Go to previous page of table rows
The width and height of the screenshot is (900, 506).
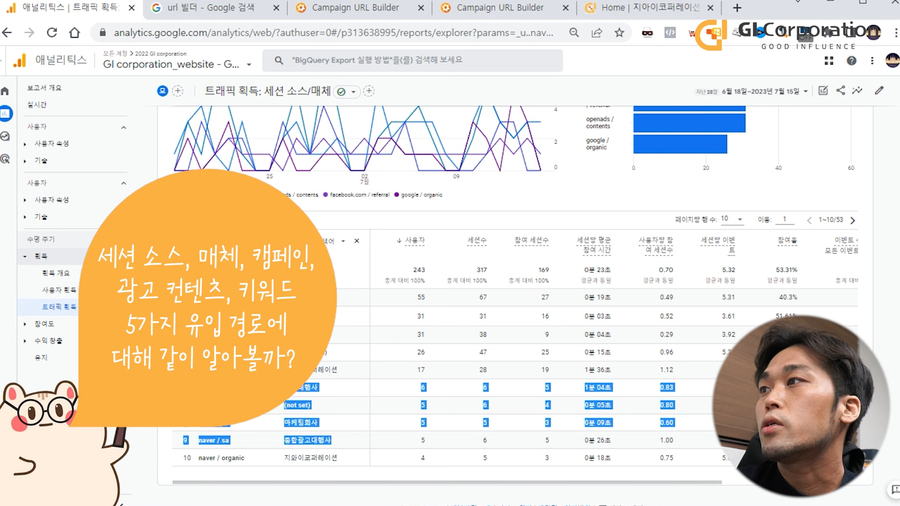809,220
